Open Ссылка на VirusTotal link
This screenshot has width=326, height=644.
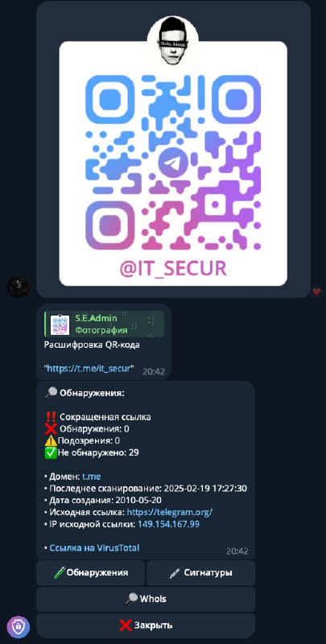pyautogui.click(x=94, y=547)
